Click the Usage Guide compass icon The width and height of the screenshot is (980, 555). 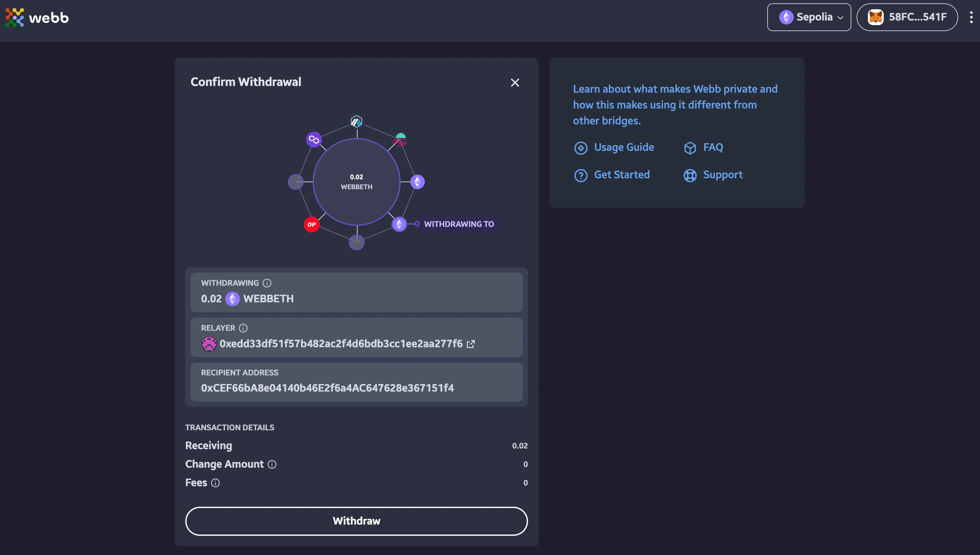(581, 148)
